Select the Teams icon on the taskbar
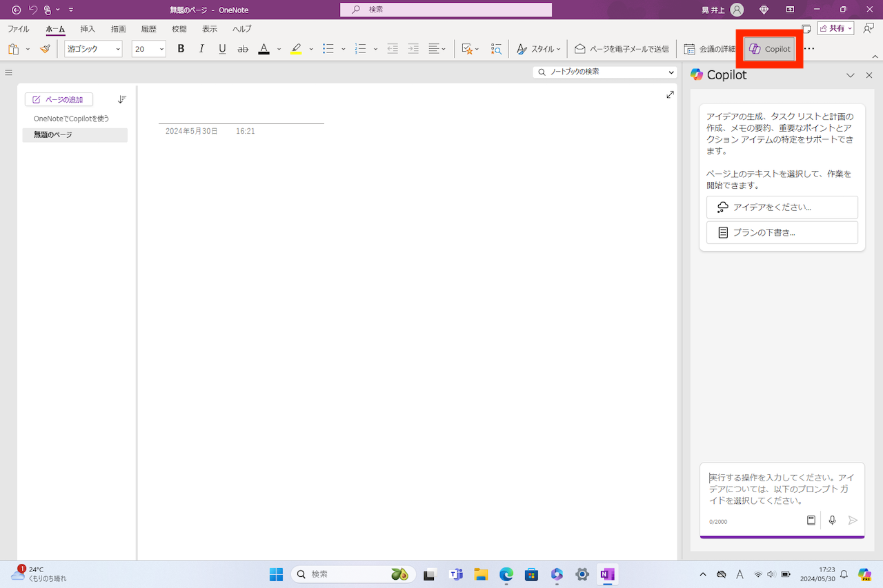 [x=455, y=574]
